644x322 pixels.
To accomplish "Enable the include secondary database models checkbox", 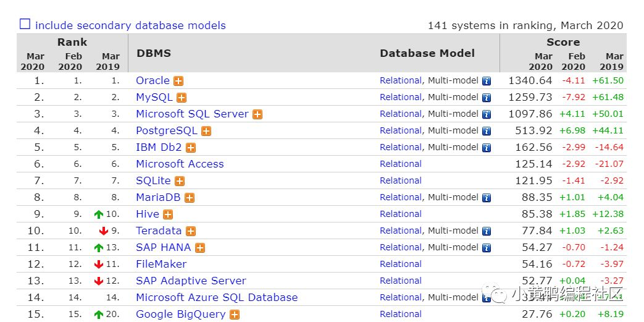I will 25,25.
